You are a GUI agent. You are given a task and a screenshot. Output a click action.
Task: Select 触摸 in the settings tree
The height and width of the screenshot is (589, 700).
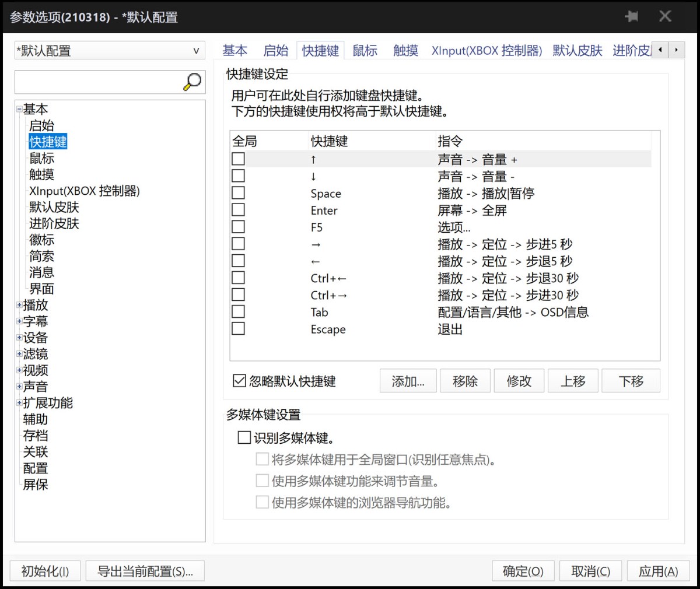pyautogui.click(x=41, y=174)
